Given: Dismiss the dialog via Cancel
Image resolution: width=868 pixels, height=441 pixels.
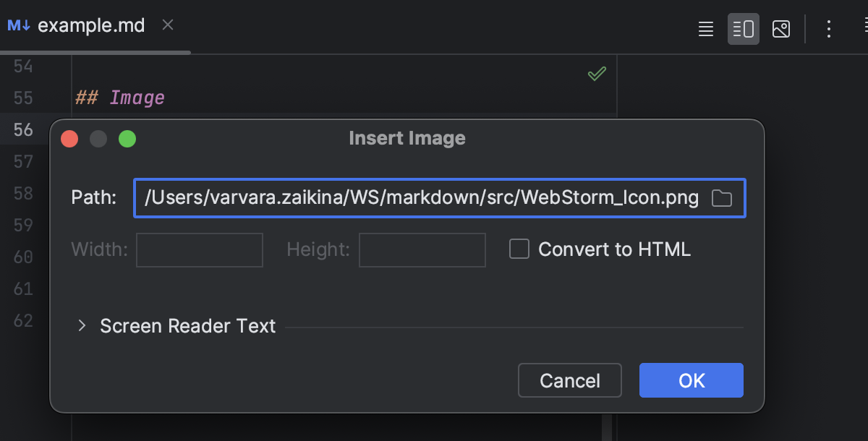Looking at the screenshot, I should coord(569,380).
